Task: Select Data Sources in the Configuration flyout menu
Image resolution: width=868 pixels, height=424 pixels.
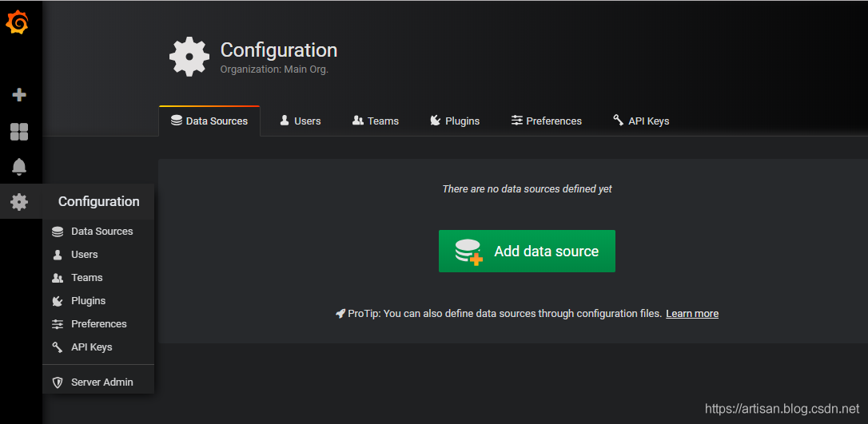Action: pos(102,232)
